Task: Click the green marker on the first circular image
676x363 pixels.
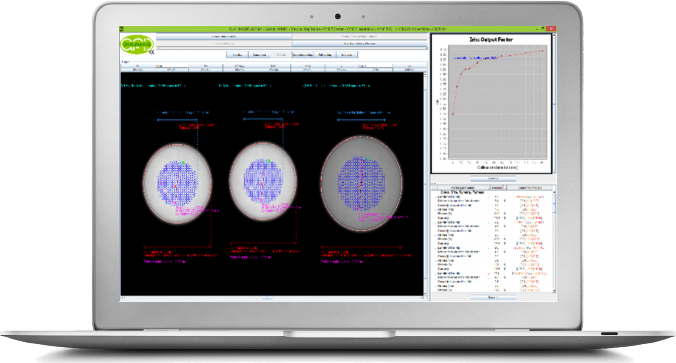Action: pos(183,163)
